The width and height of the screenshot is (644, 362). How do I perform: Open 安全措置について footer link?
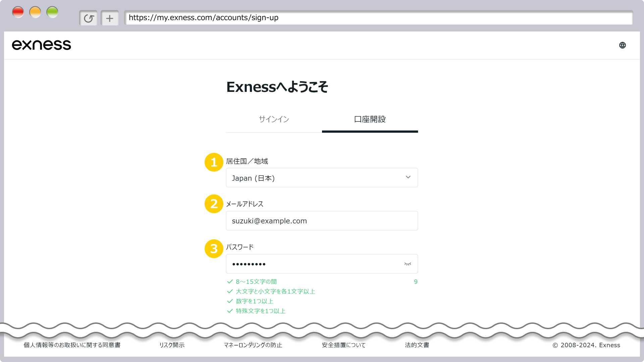coord(343,345)
